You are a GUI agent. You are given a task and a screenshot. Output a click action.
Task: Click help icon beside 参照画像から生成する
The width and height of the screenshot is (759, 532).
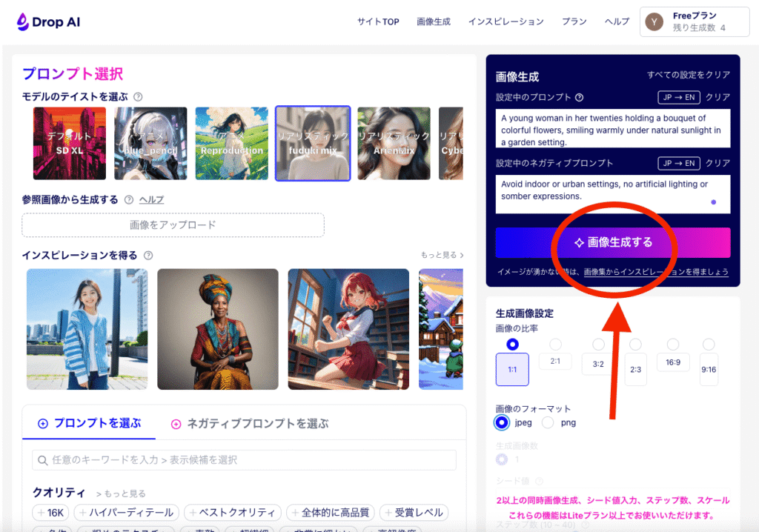[x=129, y=200]
